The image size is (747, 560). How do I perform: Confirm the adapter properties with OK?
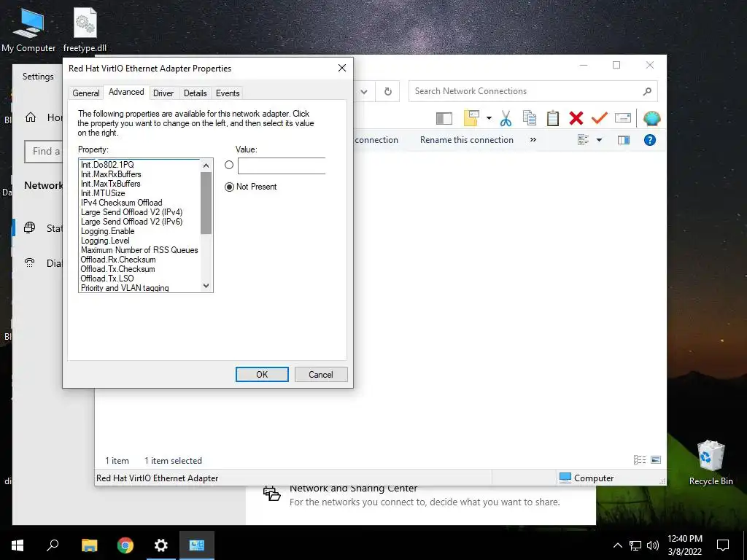(262, 374)
